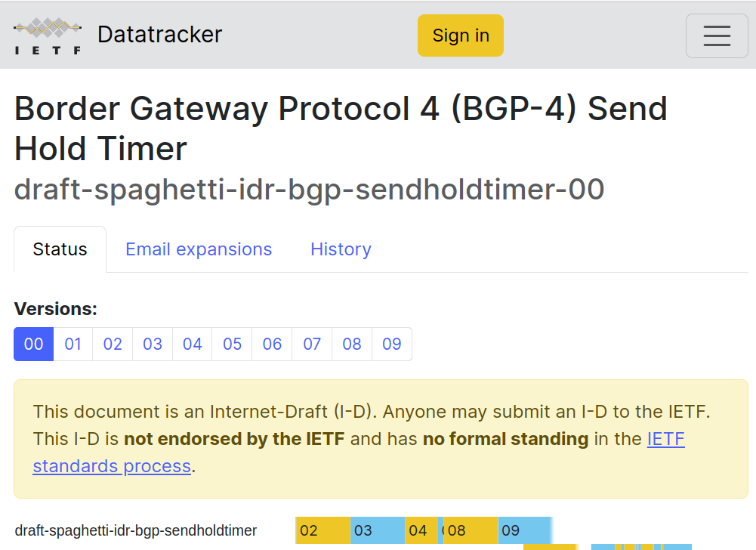Image resolution: width=756 pixels, height=550 pixels.
Task: Open the hamburger navigation menu
Action: click(x=716, y=36)
